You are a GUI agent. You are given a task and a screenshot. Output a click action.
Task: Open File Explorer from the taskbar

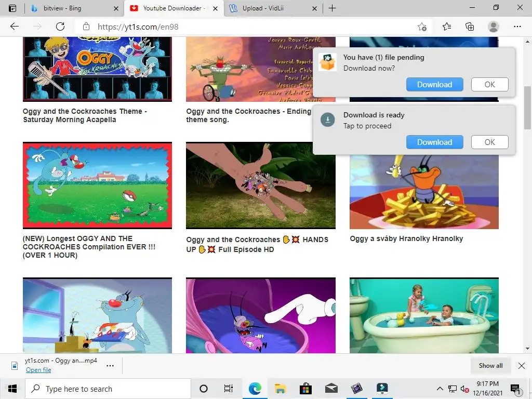280,389
